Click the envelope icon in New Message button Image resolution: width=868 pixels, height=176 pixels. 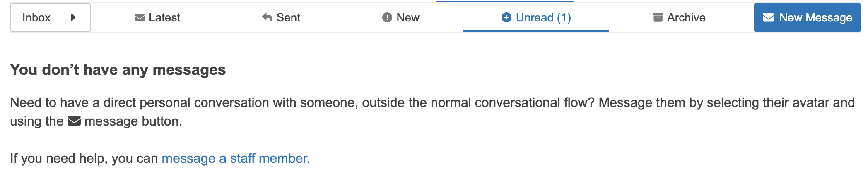tap(769, 17)
